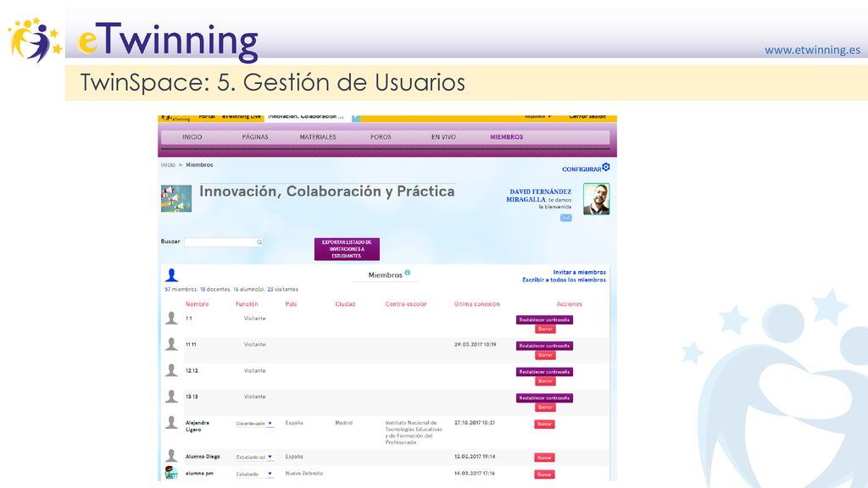Open the envelope messages icon under the welcome text

pos(565,218)
